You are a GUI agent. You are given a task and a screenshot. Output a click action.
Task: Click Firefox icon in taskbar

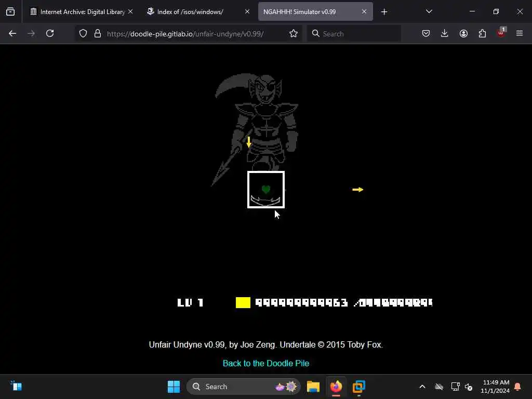pos(336,387)
